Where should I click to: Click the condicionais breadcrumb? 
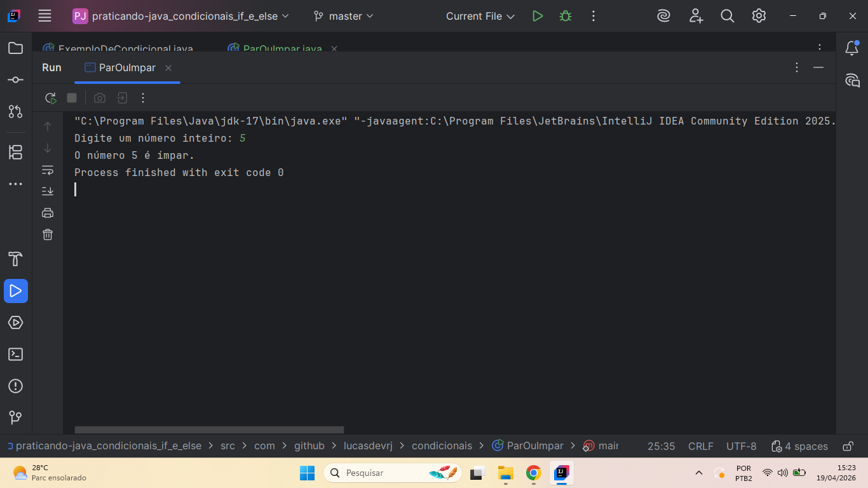(x=442, y=446)
